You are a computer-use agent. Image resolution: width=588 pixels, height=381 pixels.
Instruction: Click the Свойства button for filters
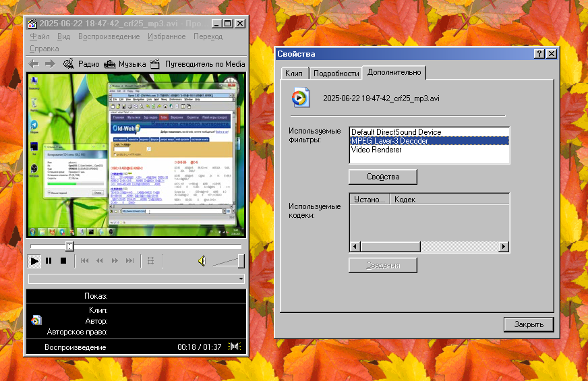(x=382, y=177)
